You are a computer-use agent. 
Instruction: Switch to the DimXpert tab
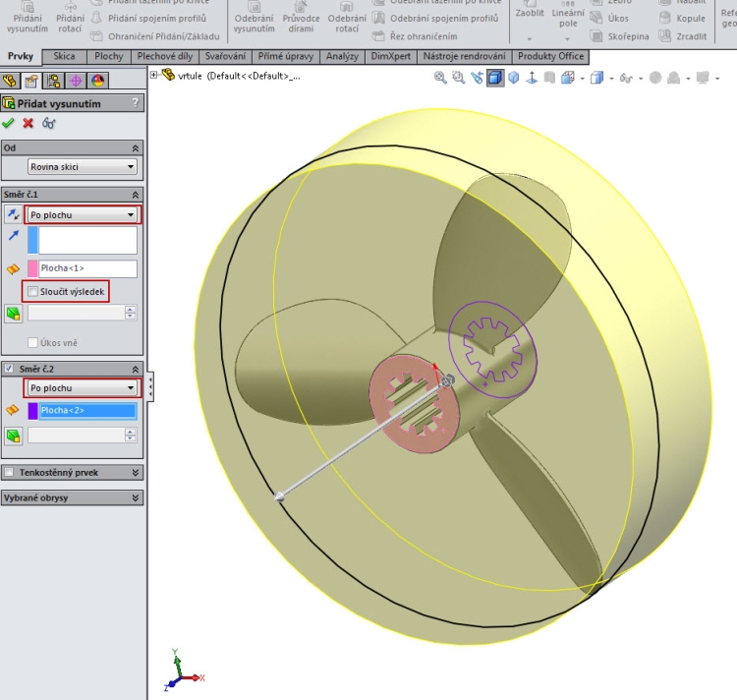click(x=390, y=56)
